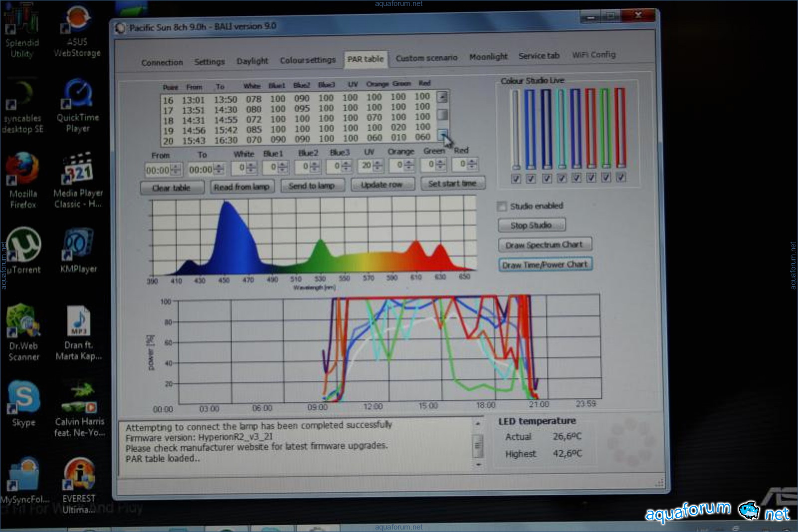
Task: Switch to the Daylight tab
Action: 252,61
